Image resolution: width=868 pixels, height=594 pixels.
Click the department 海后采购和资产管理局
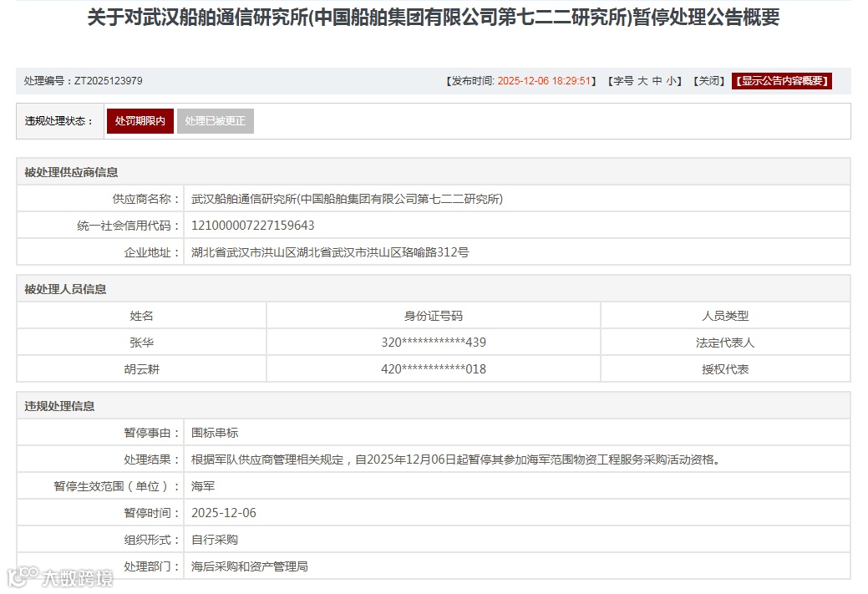pyautogui.click(x=250, y=566)
